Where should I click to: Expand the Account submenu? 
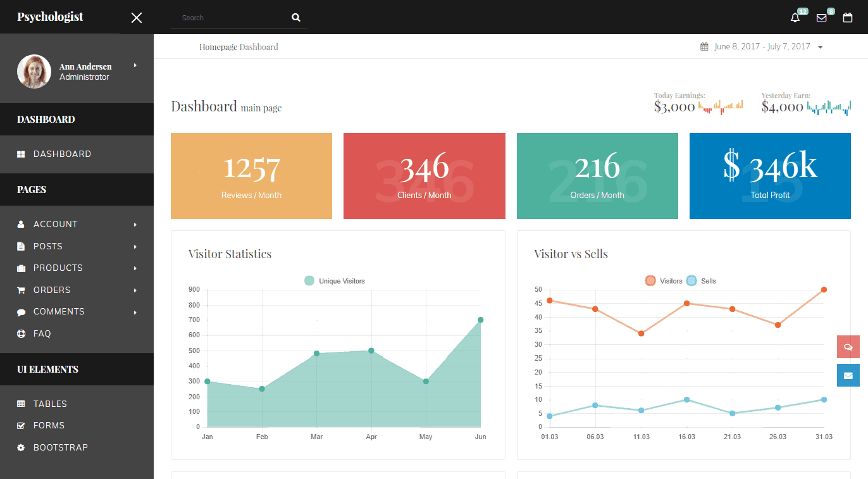(x=55, y=224)
